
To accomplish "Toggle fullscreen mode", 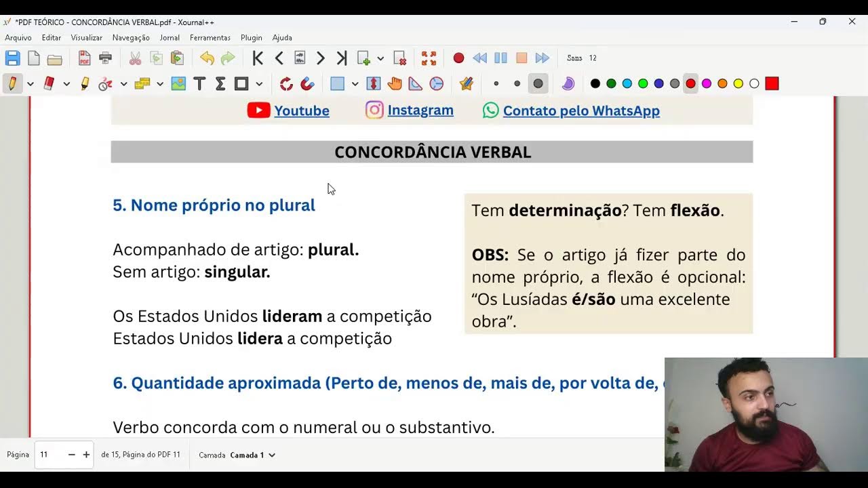I will pos(429,58).
